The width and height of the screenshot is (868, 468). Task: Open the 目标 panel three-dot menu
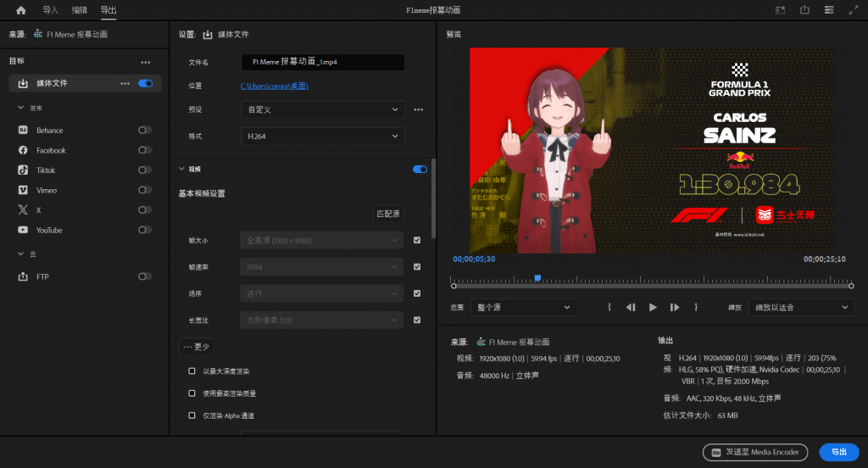pyautogui.click(x=146, y=62)
